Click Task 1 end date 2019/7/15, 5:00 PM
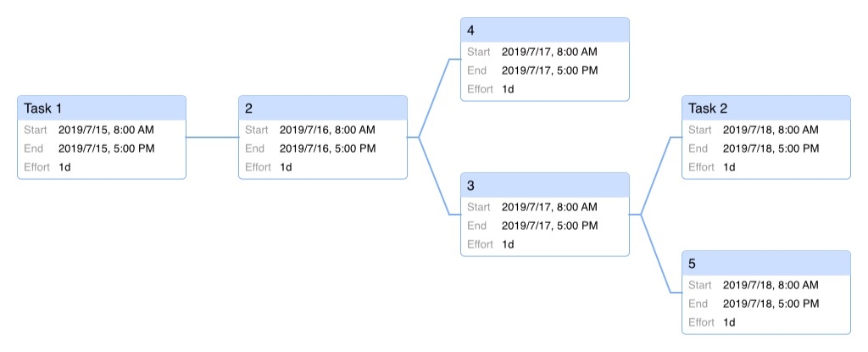 106,148
